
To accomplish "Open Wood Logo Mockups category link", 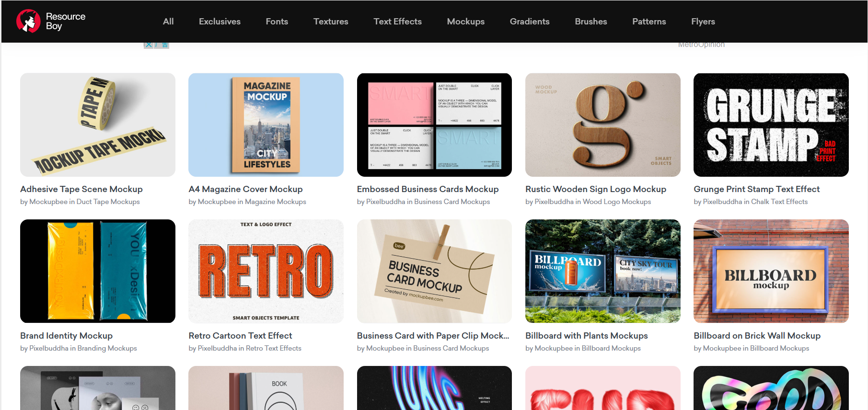I will click(x=617, y=202).
